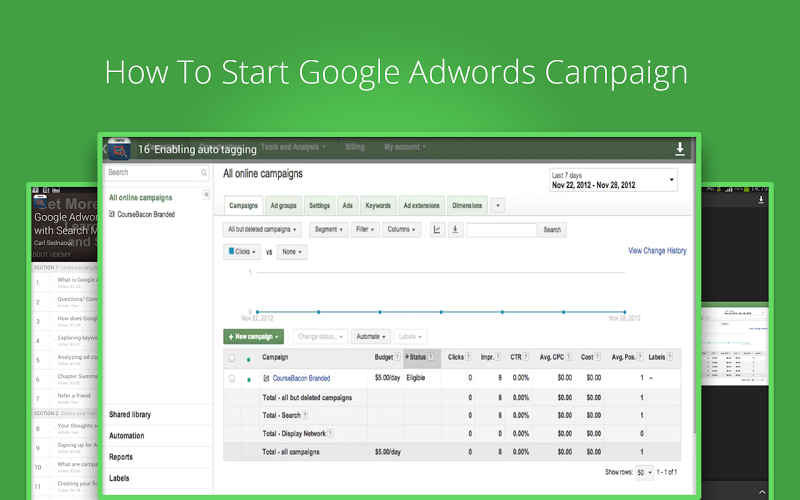Click help icon next to Status column
800x500 pixels.
(x=431, y=357)
